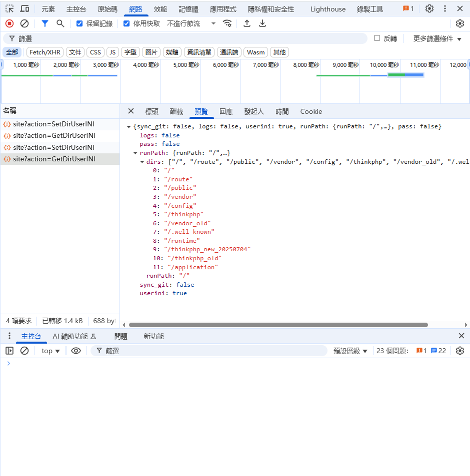Clear the console output
This screenshot has width=470, height=476.
click(x=24, y=351)
